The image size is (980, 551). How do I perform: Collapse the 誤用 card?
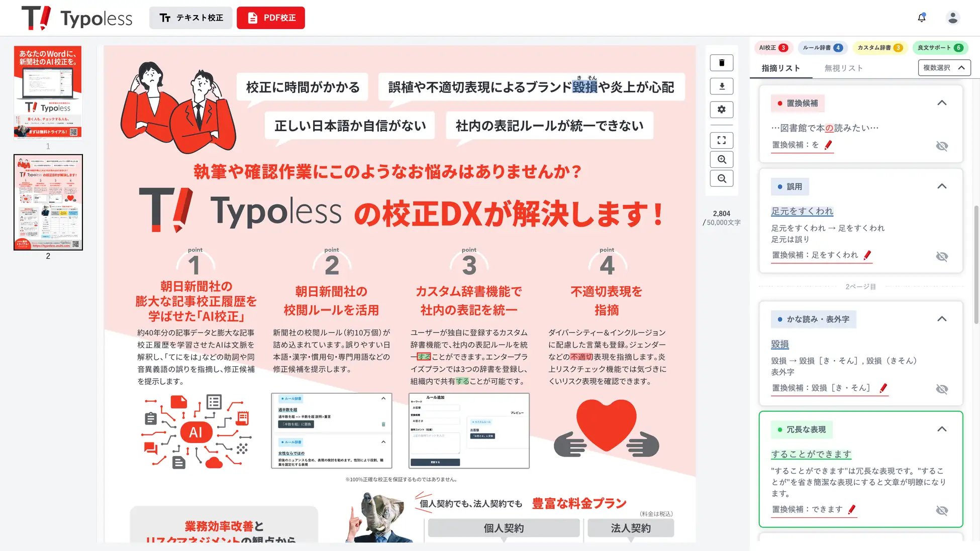(942, 186)
